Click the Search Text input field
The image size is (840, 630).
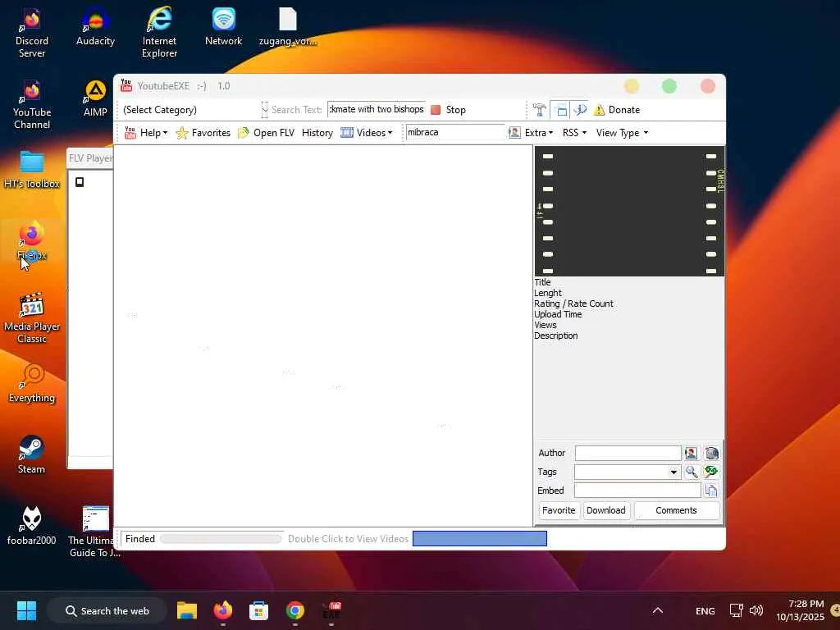[x=376, y=109]
